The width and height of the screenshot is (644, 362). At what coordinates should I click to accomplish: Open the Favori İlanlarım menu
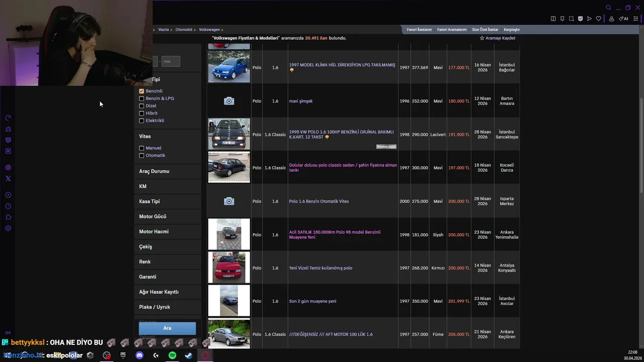pos(419,30)
